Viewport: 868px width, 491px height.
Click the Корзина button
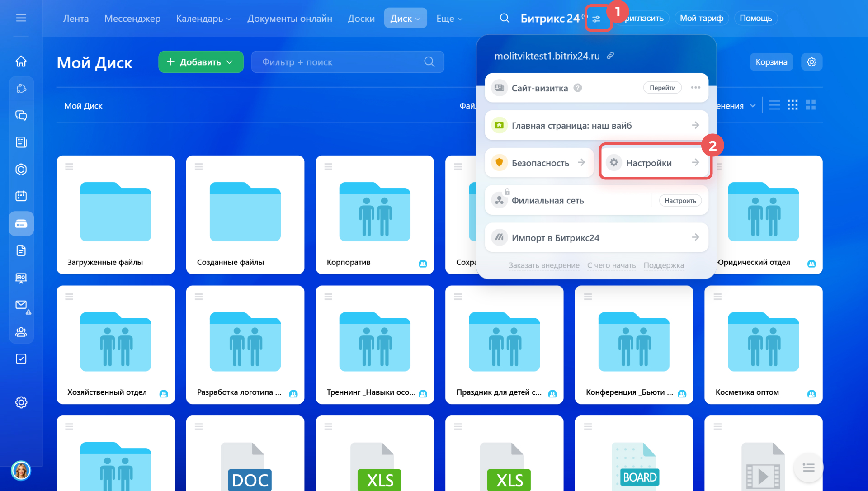(x=771, y=62)
